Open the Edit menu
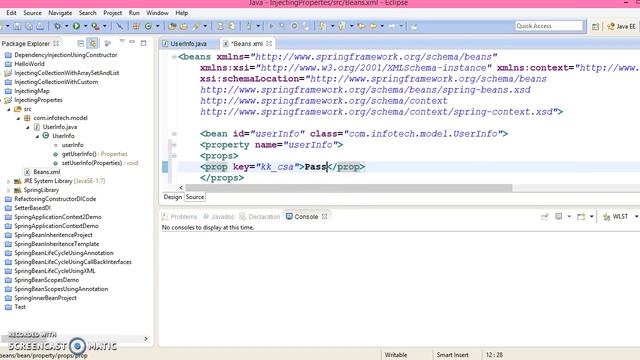The width and height of the screenshot is (640, 360). click(11, 13)
